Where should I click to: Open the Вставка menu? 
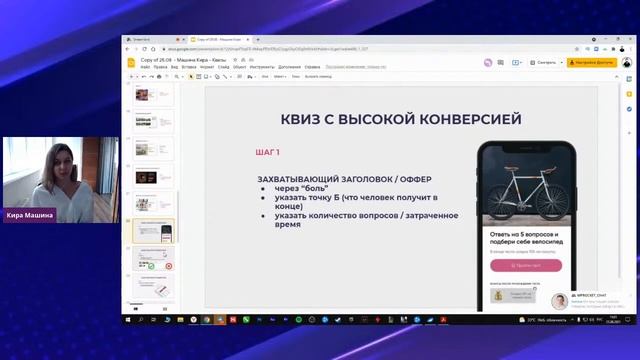[189, 67]
